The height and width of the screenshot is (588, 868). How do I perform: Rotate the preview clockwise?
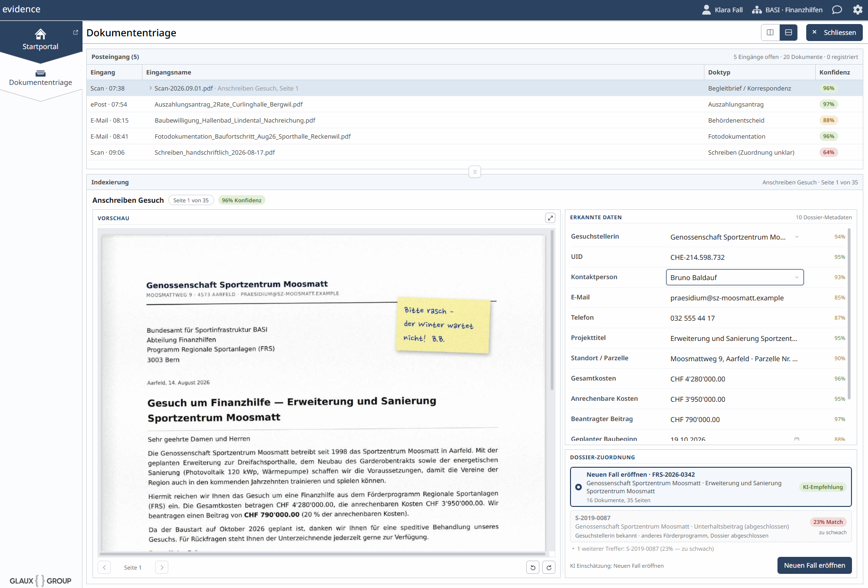[x=549, y=567]
